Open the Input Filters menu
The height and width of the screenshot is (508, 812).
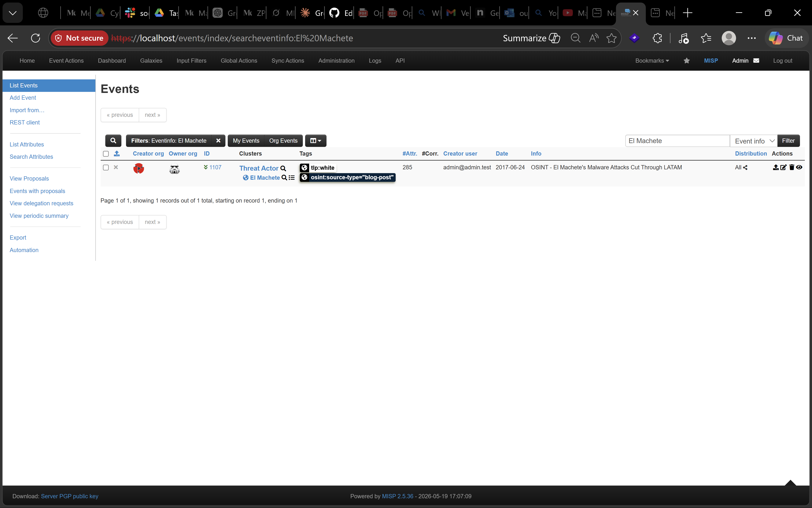[191, 61]
